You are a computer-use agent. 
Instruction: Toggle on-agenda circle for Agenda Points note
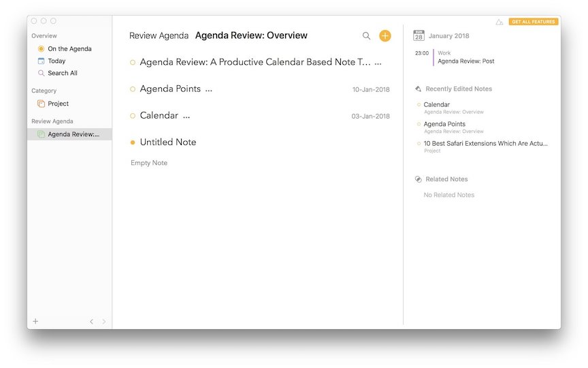[x=133, y=89]
